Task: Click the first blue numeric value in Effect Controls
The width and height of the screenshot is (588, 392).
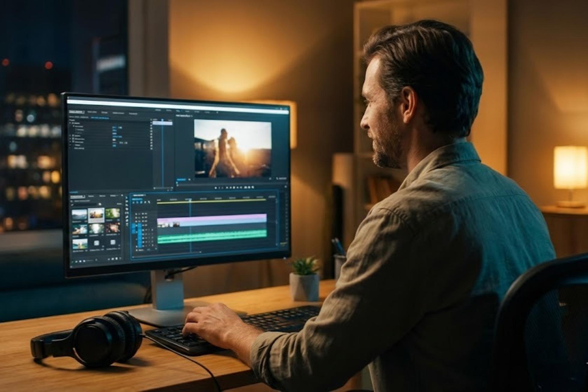Action: click(x=114, y=128)
